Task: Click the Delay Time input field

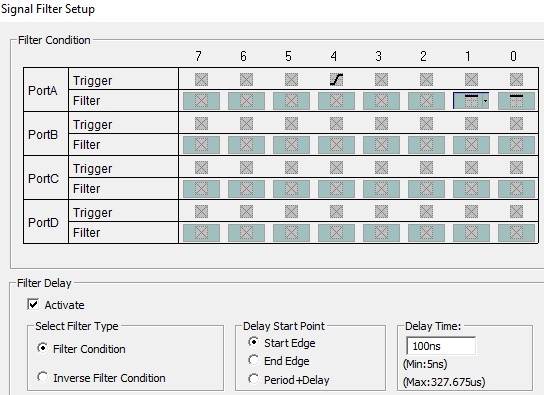Action: click(441, 346)
